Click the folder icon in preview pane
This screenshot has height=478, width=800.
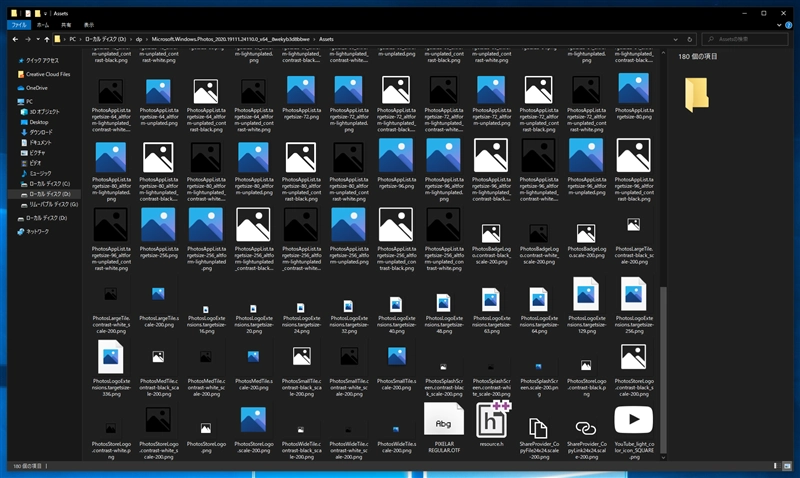697,94
